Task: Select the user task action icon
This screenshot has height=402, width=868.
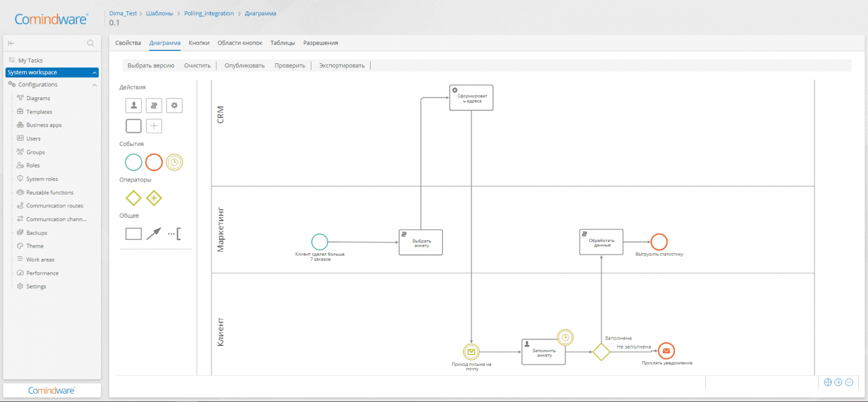Action: (x=133, y=105)
